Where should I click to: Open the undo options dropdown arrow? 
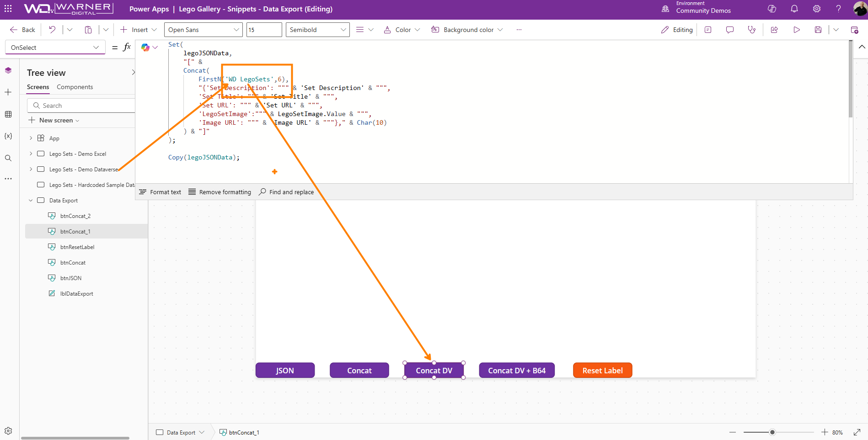(70, 30)
